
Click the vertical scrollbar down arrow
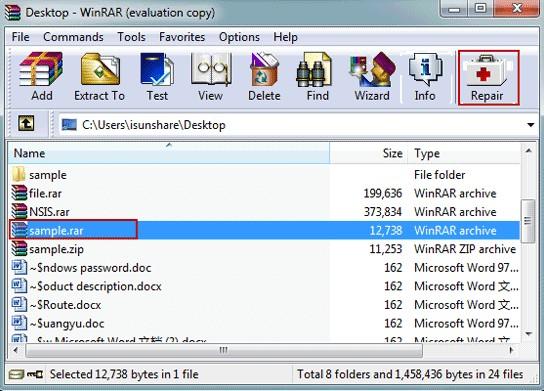click(529, 334)
